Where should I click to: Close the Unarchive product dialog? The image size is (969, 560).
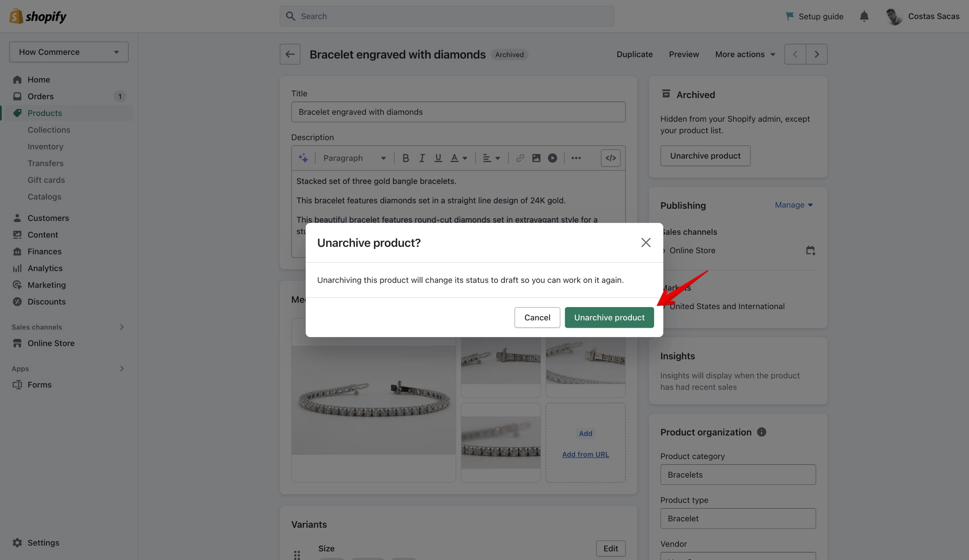(x=646, y=242)
